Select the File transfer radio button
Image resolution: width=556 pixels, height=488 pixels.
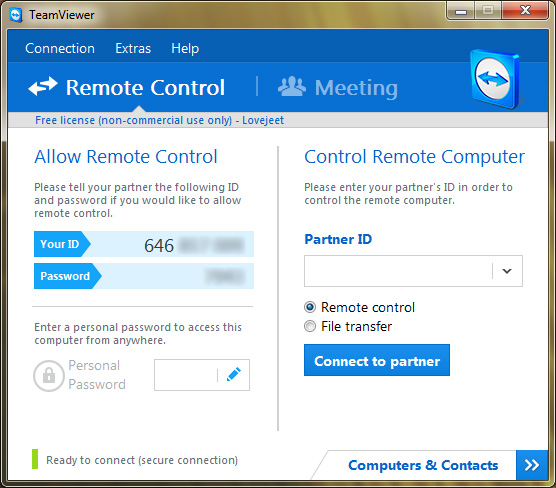310,326
